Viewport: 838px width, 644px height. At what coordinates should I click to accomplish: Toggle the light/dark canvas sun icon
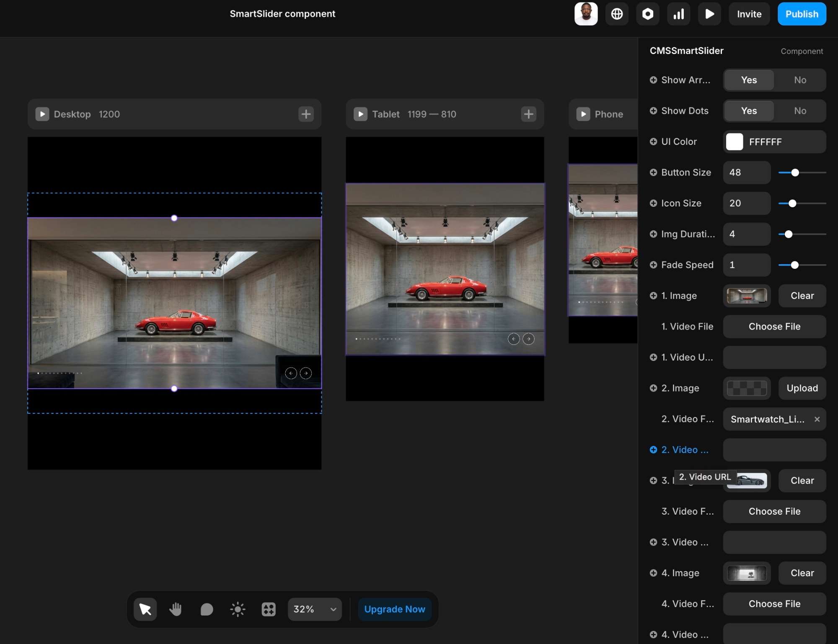pos(238,609)
